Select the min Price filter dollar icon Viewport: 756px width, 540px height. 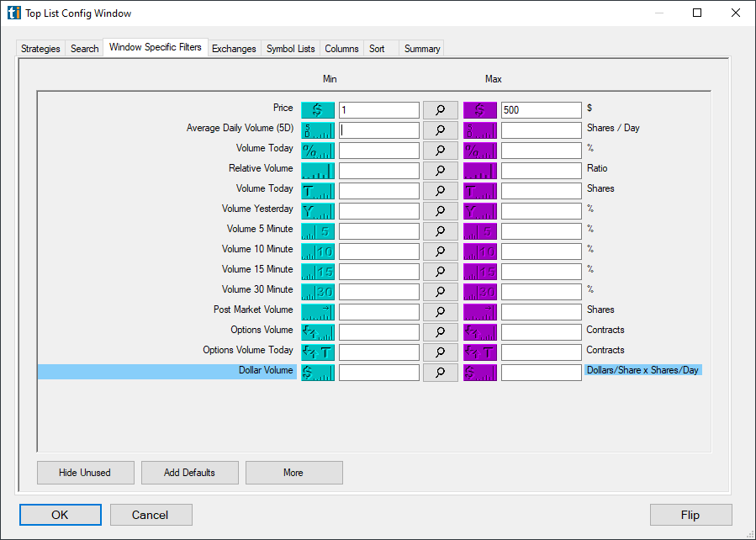click(317, 109)
